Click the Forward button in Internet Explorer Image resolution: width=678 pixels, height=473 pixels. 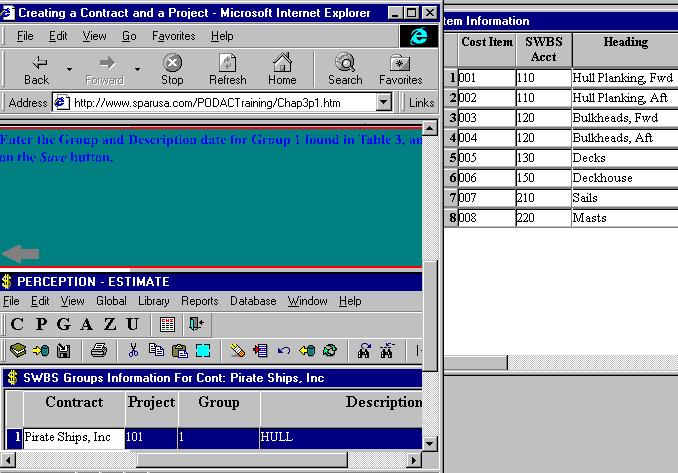[105, 70]
